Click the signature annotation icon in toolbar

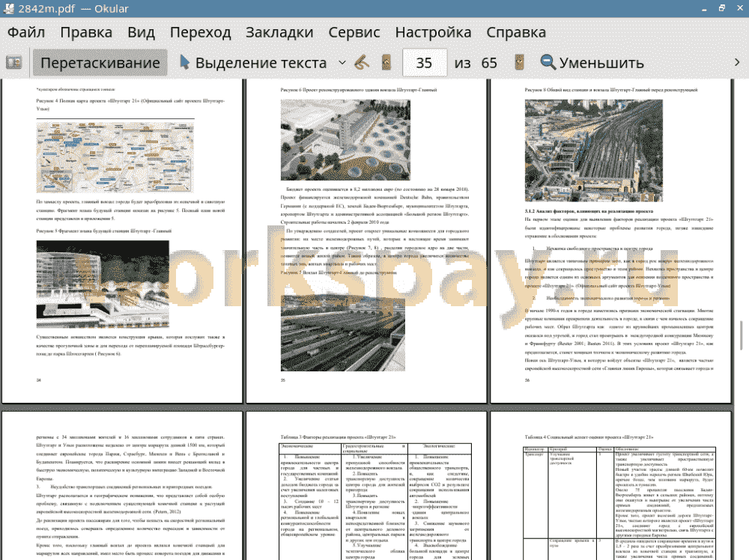(362, 63)
